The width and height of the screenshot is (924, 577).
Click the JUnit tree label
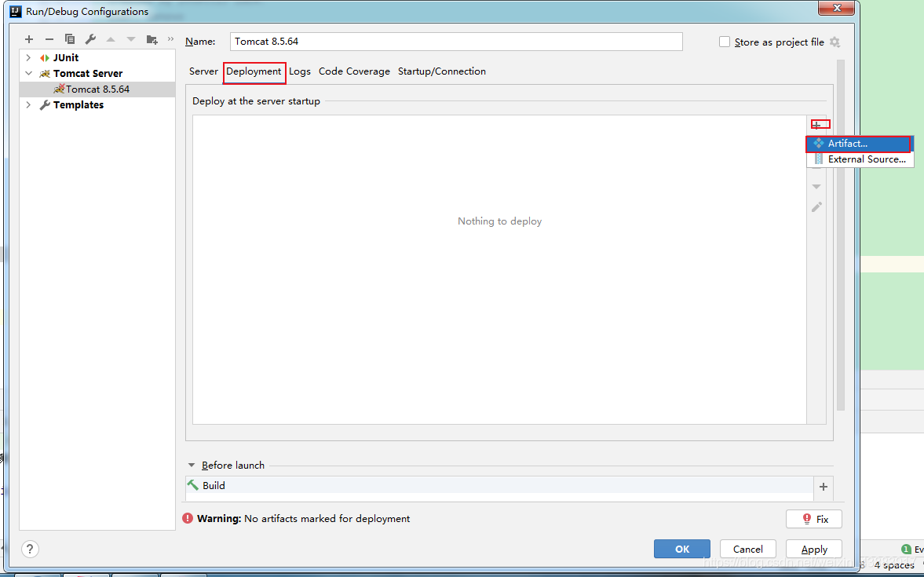(x=65, y=58)
